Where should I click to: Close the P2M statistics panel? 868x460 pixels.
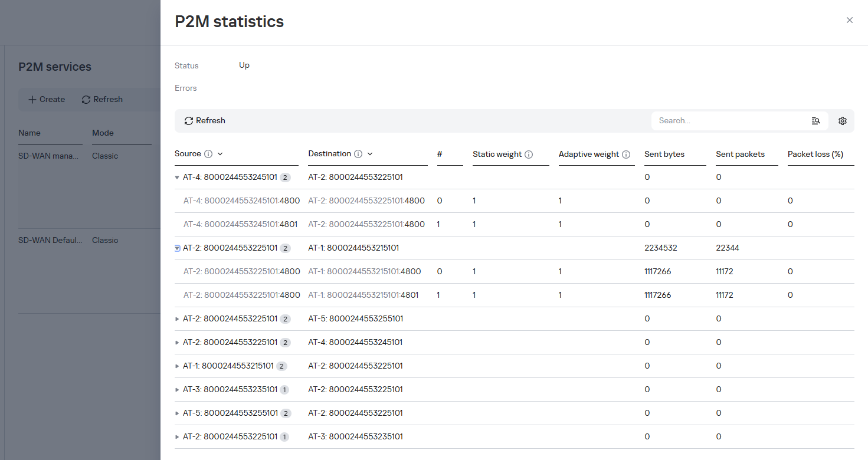850,20
